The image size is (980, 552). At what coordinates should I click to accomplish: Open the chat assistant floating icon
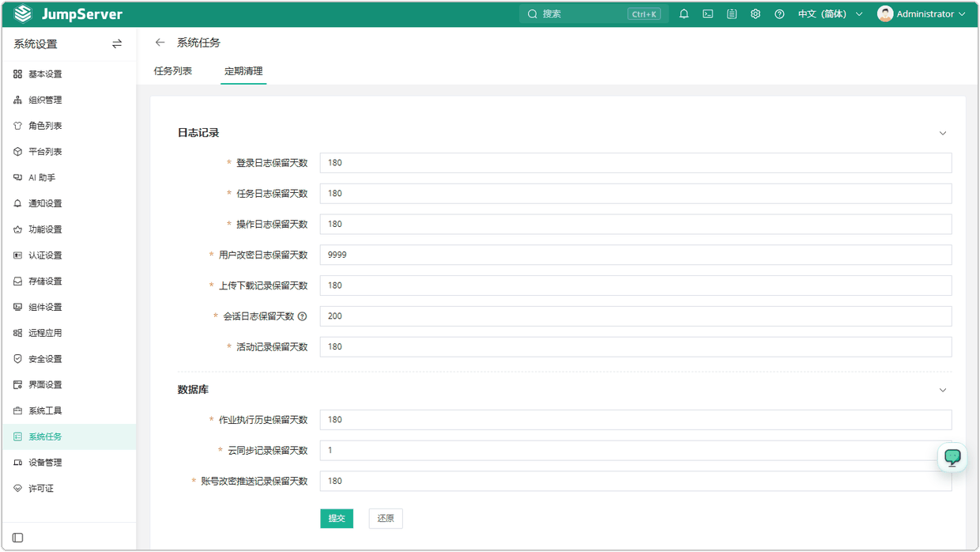pos(952,458)
